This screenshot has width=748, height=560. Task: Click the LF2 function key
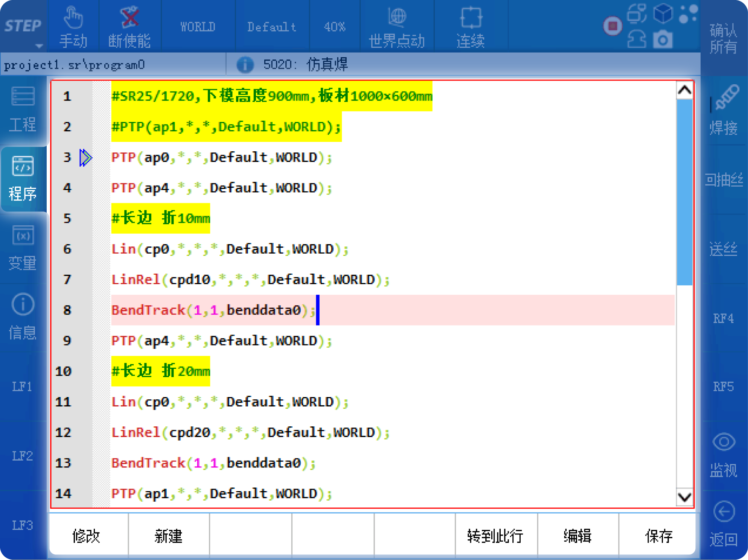tap(23, 456)
